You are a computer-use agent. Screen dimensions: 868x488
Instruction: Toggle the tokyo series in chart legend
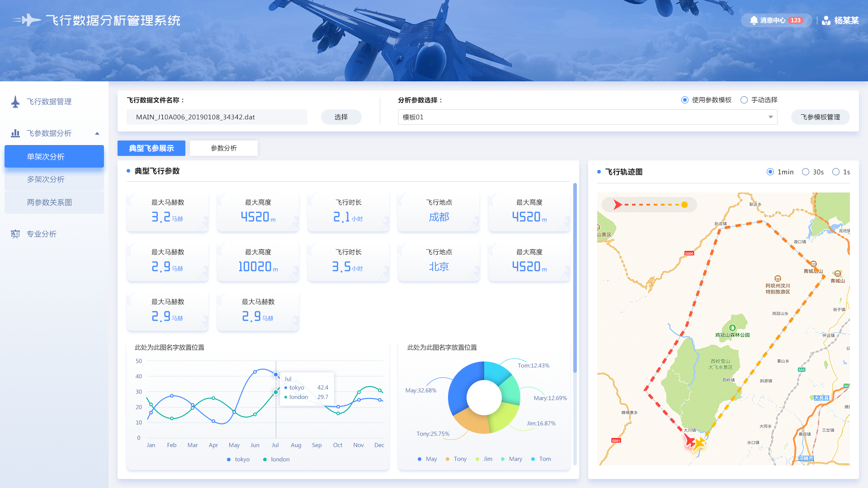coord(238,459)
